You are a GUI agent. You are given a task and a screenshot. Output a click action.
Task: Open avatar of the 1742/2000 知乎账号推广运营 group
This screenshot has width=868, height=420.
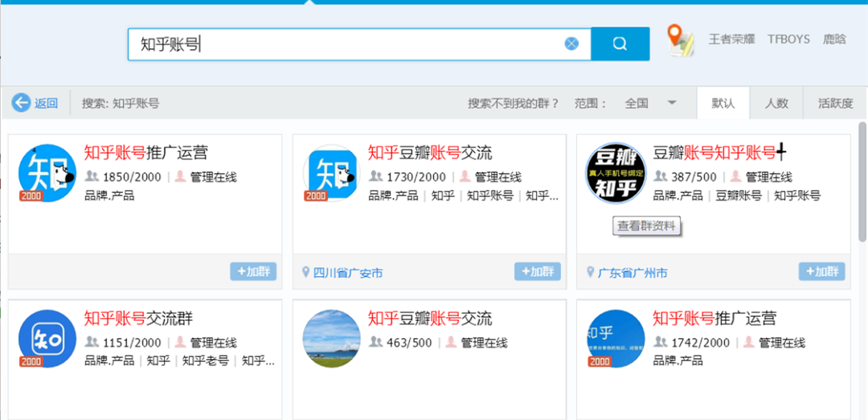(x=616, y=338)
